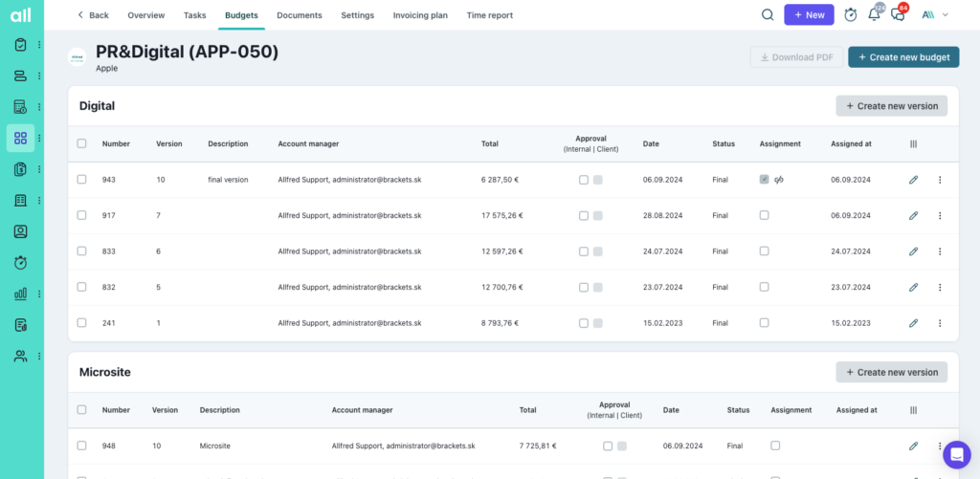Open three-dot menu for budget 832
980x479 pixels.
click(940, 287)
